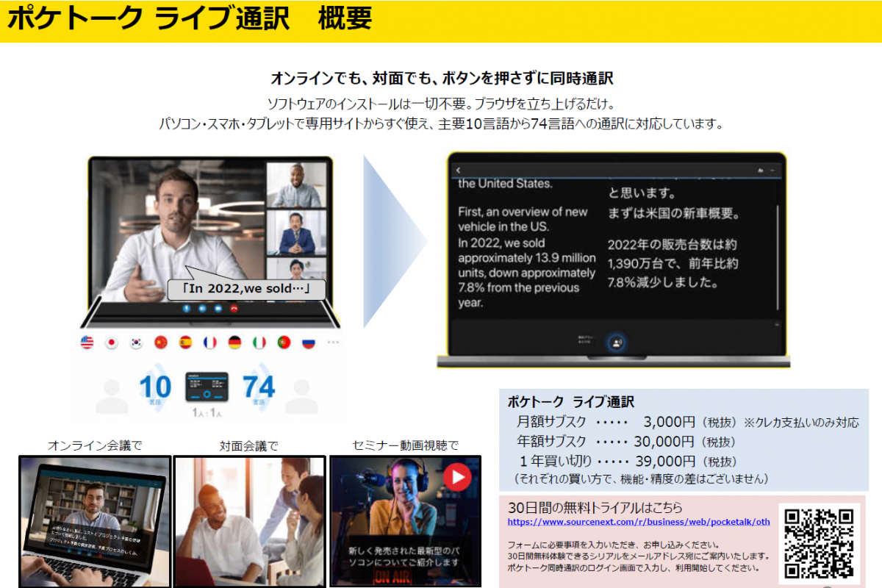Viewport: 882px width, 588px height.
Task: Click the large blue number 74
Action: (259, 387)
